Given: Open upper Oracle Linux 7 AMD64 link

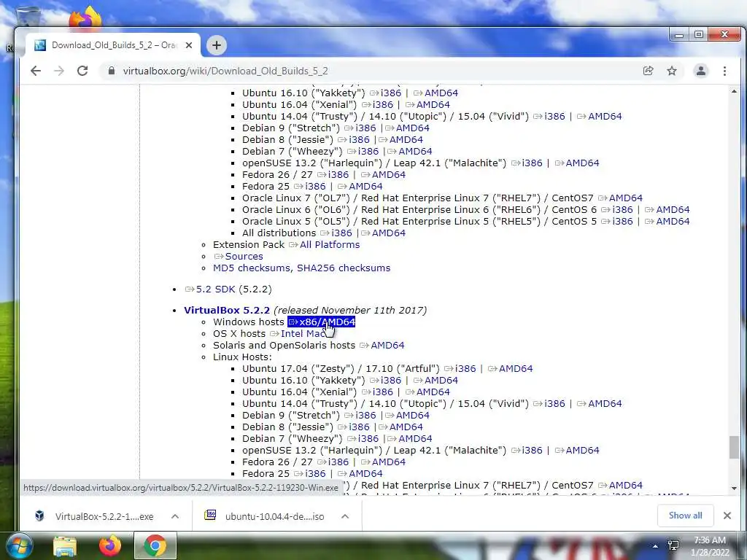Looking at the screenshot, I should (620, 198).
